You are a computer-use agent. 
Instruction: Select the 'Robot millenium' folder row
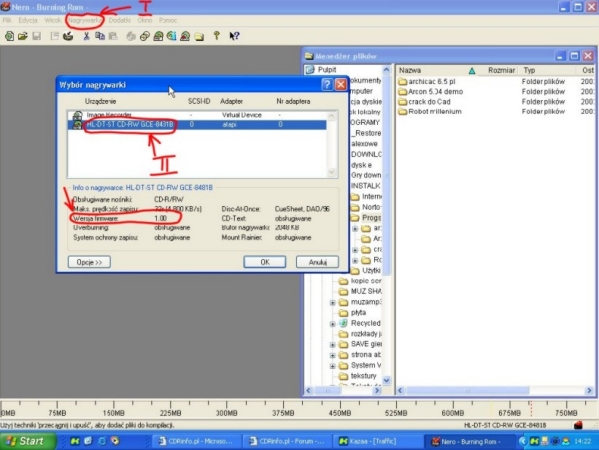click(x=430, y=112)
